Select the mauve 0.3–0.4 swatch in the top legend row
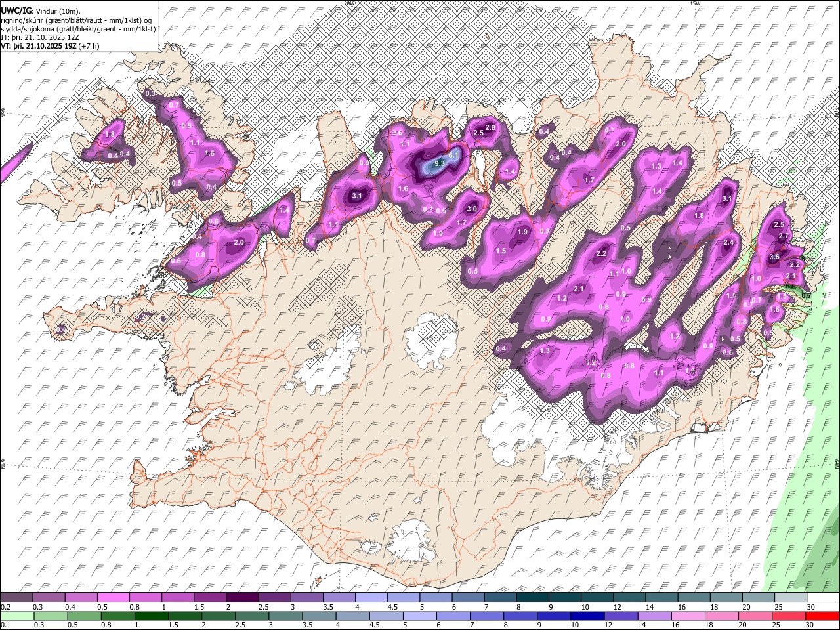 click(49, 598)
